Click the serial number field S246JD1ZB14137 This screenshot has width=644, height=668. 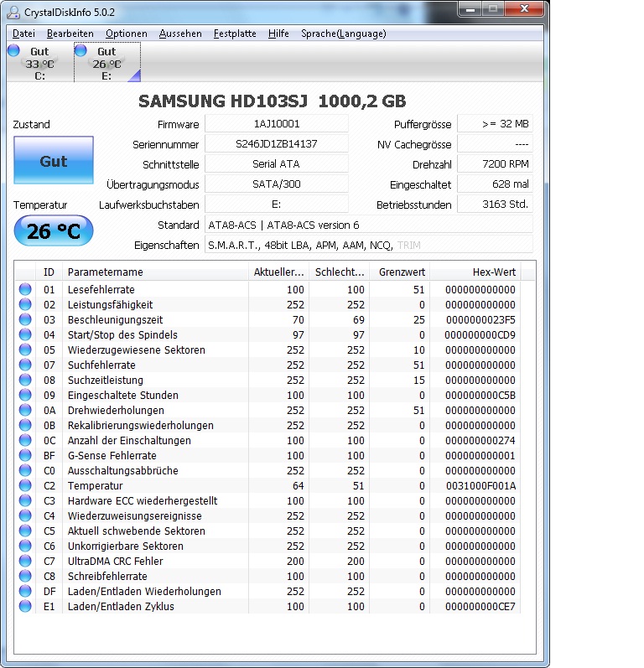pyautogui.click(x=277, y=144)
